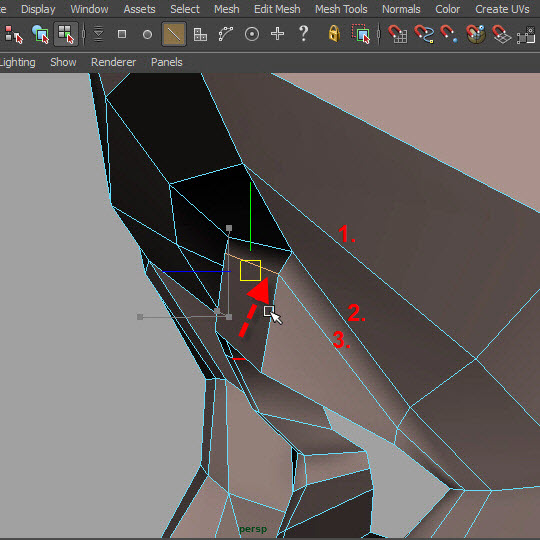Enable the handles plus-sign selection mask

coord(277,34)
